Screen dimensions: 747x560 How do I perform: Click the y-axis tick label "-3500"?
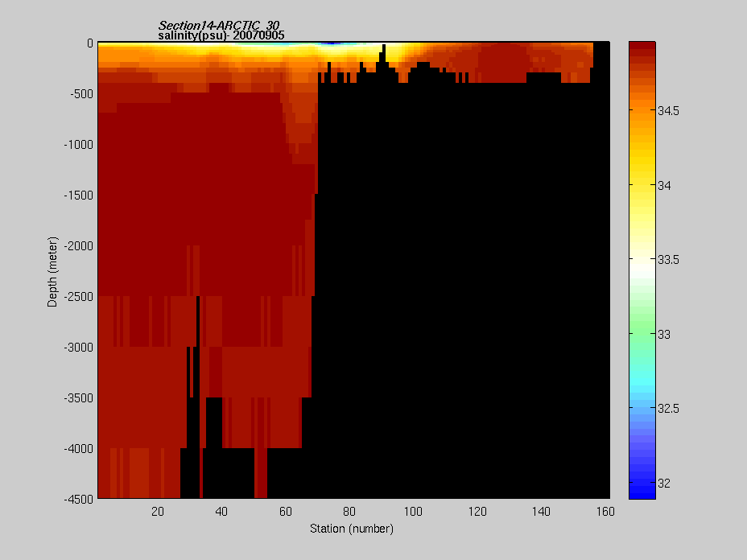click(x=79, y=398)
